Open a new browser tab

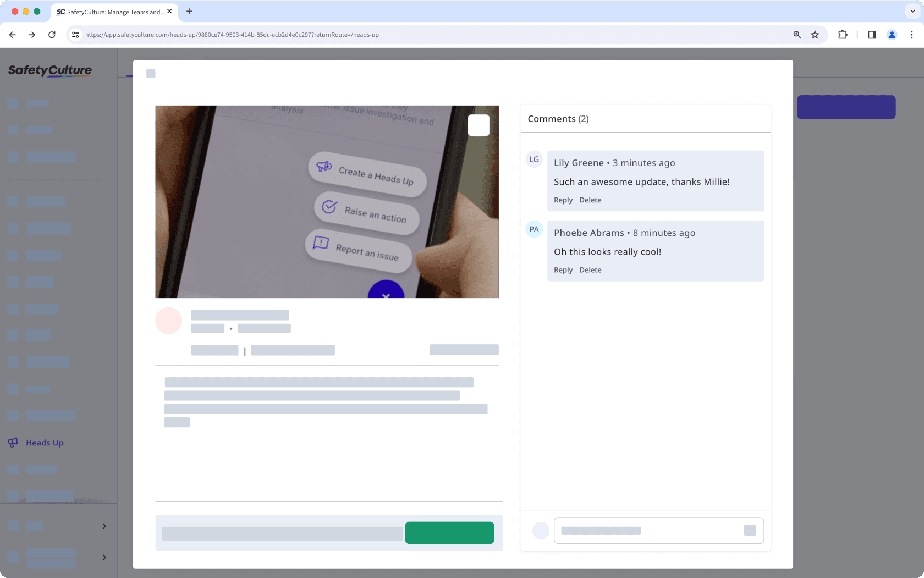(189, 12)
